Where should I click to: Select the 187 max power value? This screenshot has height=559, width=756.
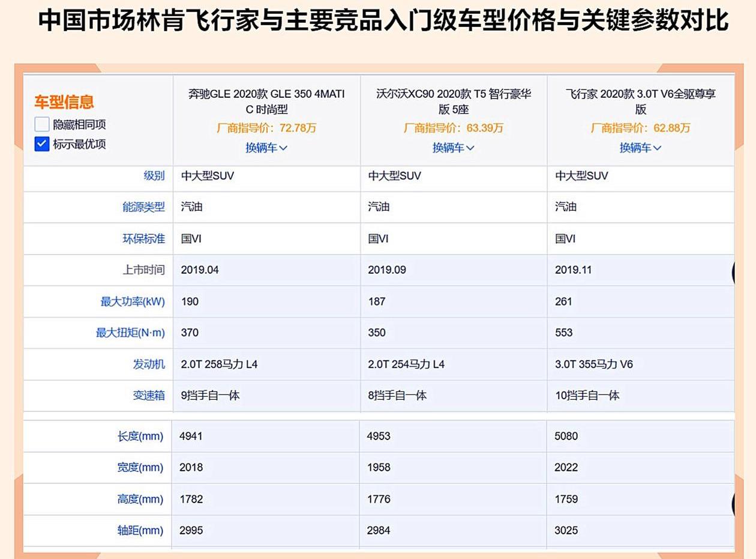(x=377, y=301)
